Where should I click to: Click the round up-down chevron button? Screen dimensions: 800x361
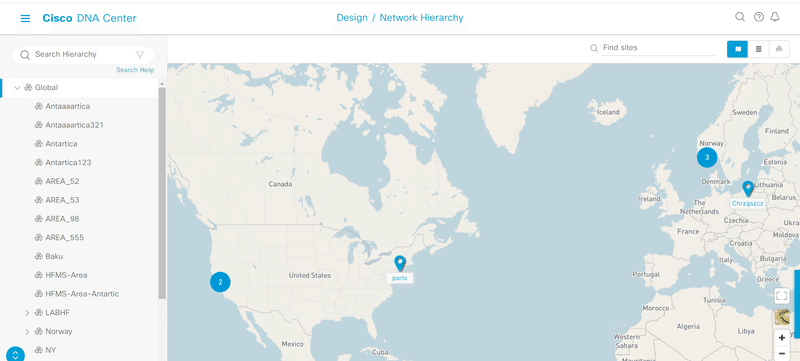(15, 355)
